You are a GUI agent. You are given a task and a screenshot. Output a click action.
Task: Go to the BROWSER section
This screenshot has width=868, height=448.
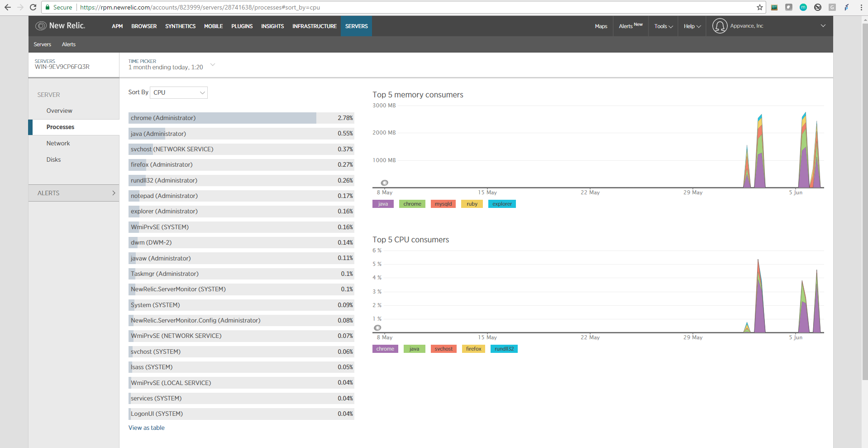(x=144, y=26)
